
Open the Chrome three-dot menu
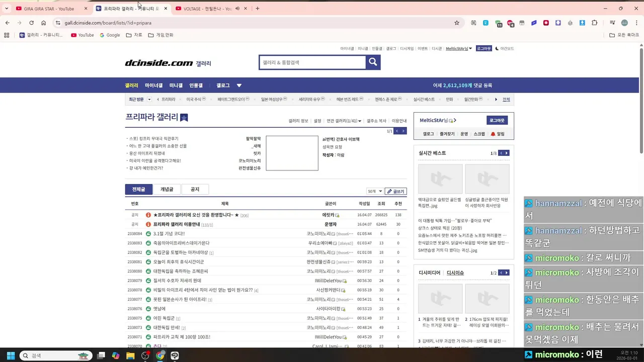coord(636,23)
